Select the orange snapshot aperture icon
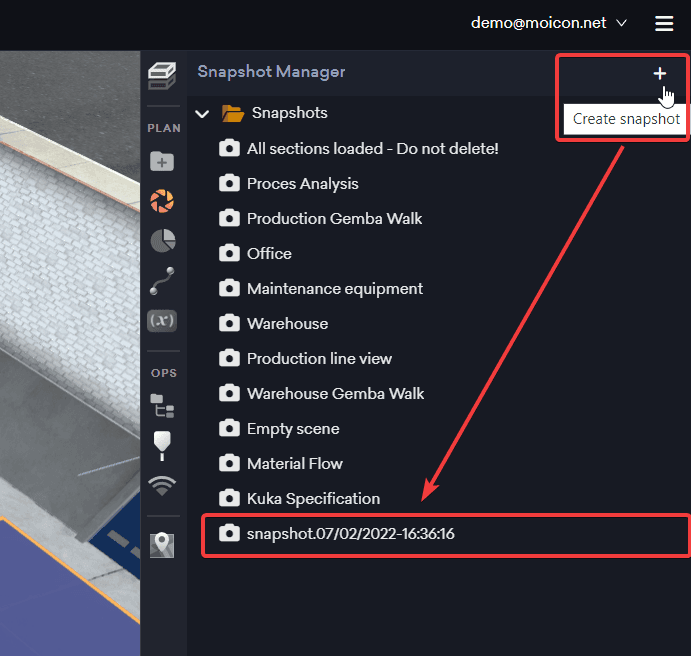 coord(162,201)
